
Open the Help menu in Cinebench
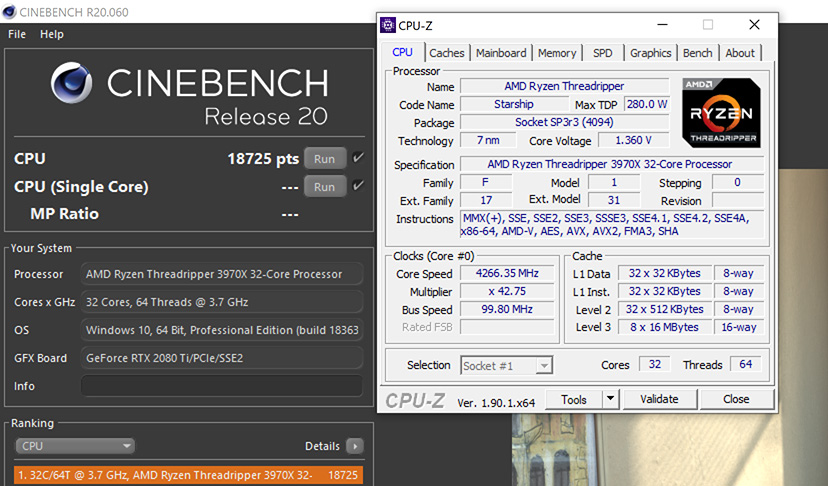pyautogui.click(x=52, y=34)
